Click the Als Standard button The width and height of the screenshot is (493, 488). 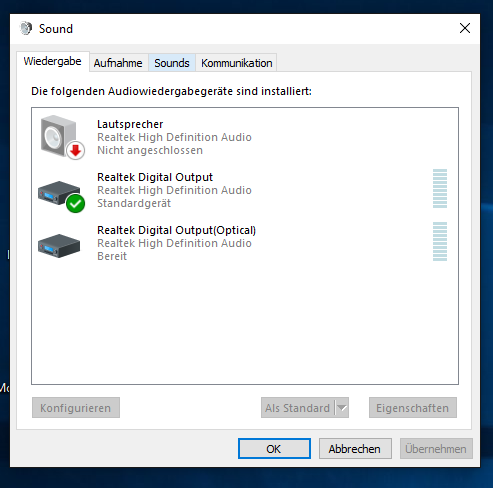tap(297, 408)
